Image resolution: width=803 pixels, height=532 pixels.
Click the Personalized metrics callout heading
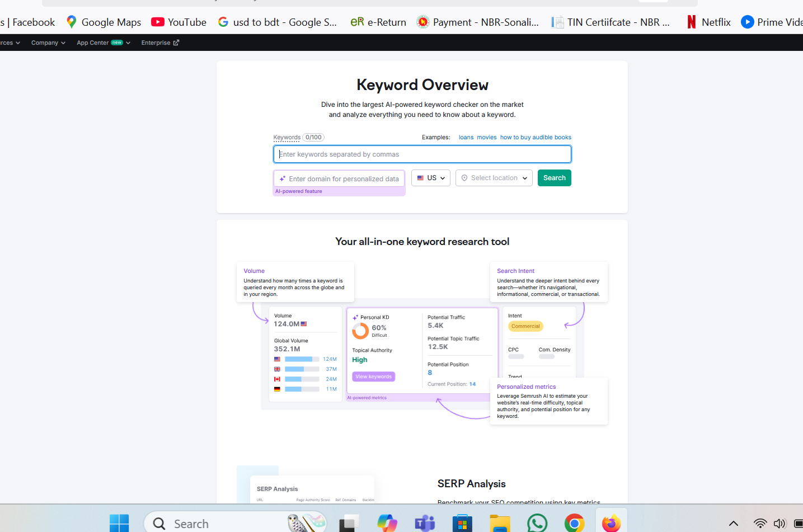click(x=527, y=387)
